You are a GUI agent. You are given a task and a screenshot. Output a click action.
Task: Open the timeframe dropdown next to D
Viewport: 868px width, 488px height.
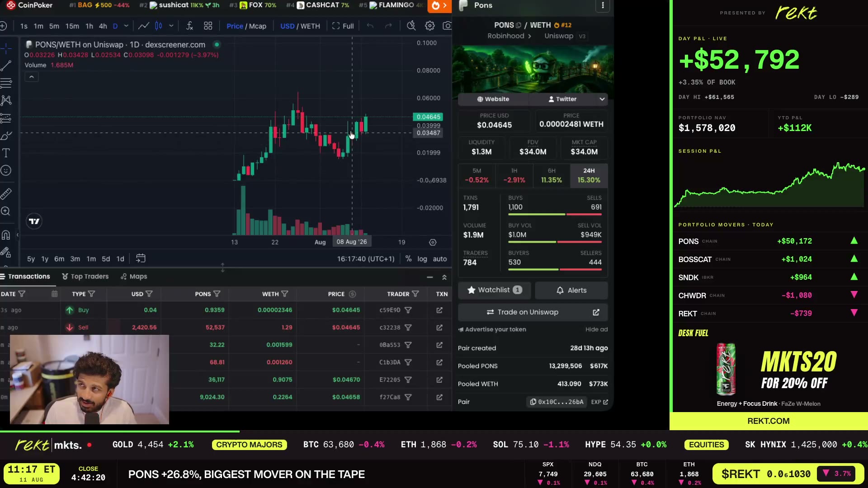(x=126, y=26)
